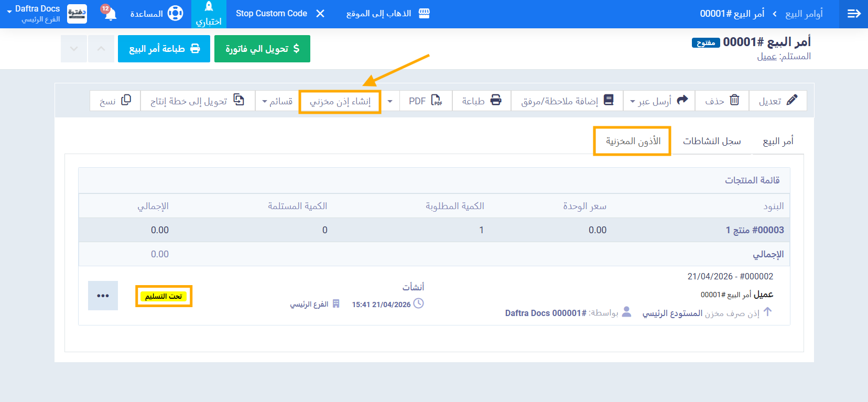Expand the قسائم dropdown
Viewport: 868px width, 402px height.
click(277, 101)
